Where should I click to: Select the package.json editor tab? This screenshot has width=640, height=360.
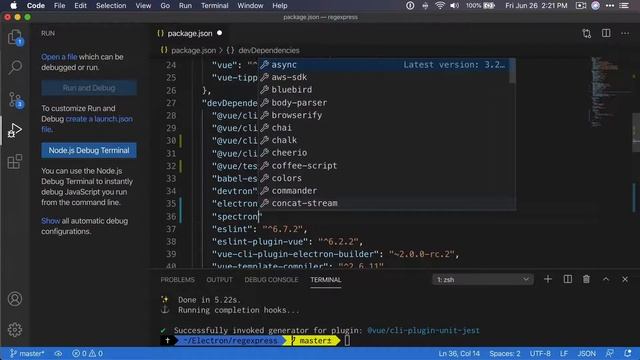pyautogui.click(x=190, y=33)
